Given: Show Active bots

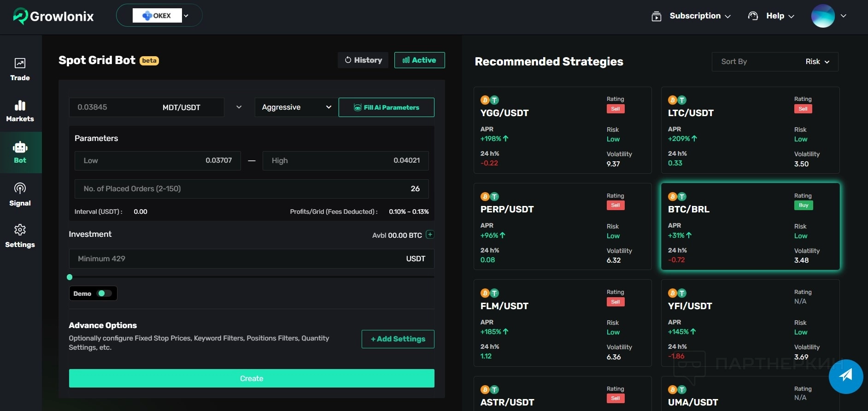Looking at the screenshot, I should pyautogui.click(x=419, y=60).
